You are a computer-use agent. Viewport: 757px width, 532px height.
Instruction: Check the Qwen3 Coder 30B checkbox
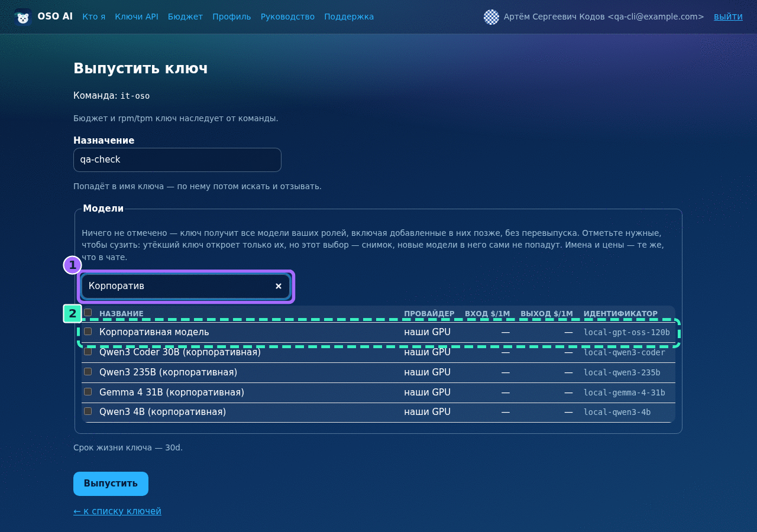(88, 352)
